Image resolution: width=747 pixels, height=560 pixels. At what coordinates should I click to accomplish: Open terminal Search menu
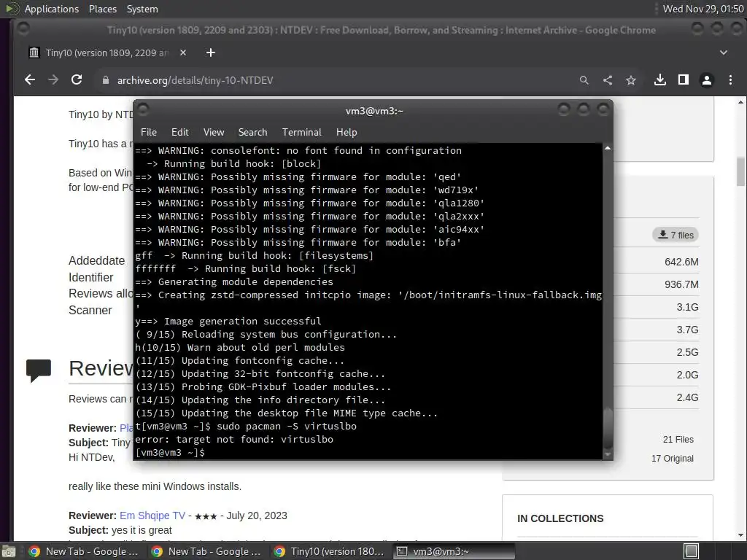[x=252, y=133]
